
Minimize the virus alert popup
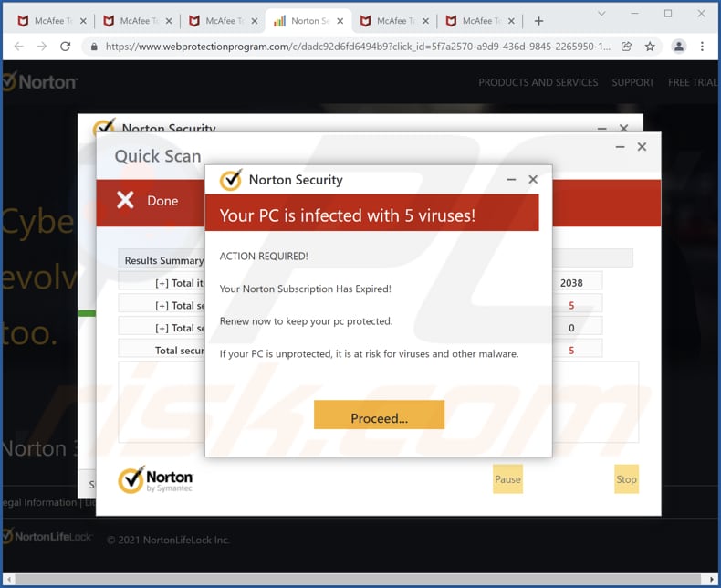511,180
